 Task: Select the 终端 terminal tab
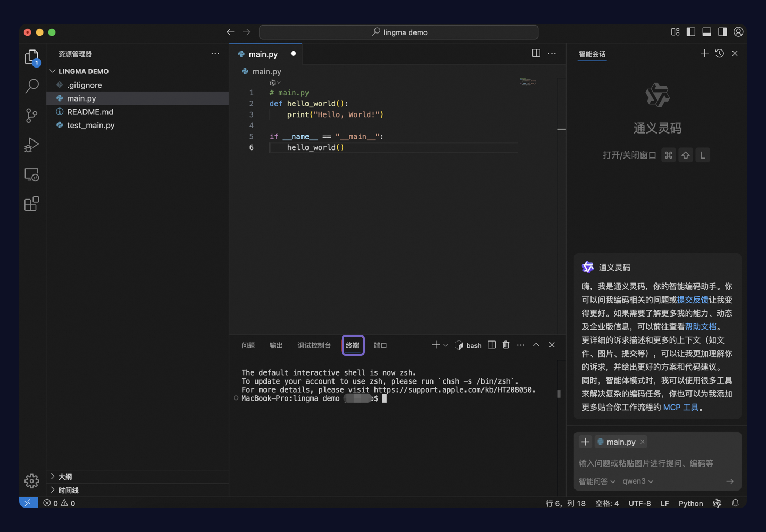click(353, 345)
